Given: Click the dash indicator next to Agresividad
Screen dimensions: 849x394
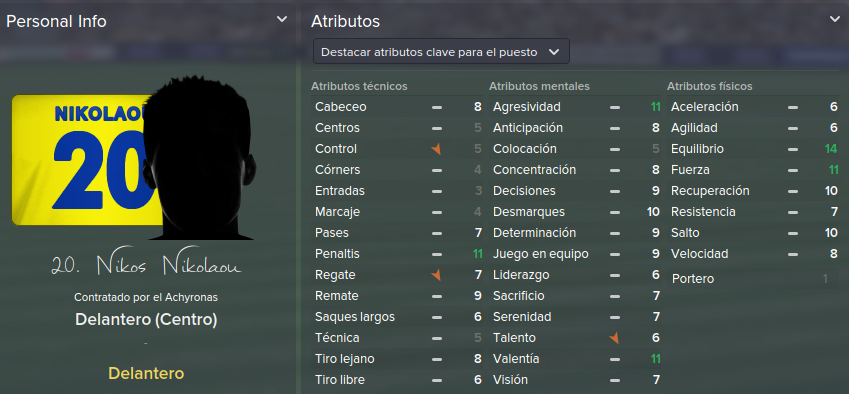Looking at the screenshot, I should pos(615,107).
